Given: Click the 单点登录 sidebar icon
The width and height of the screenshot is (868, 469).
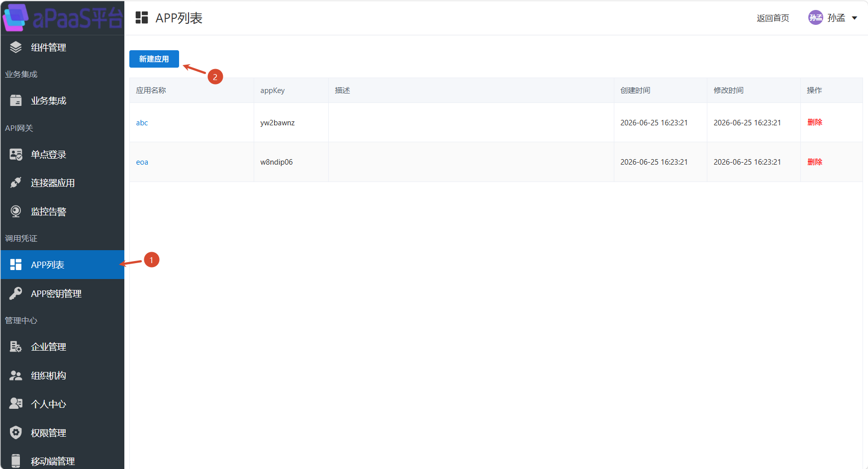Looking at the screenshot, I should coord(16,155).
